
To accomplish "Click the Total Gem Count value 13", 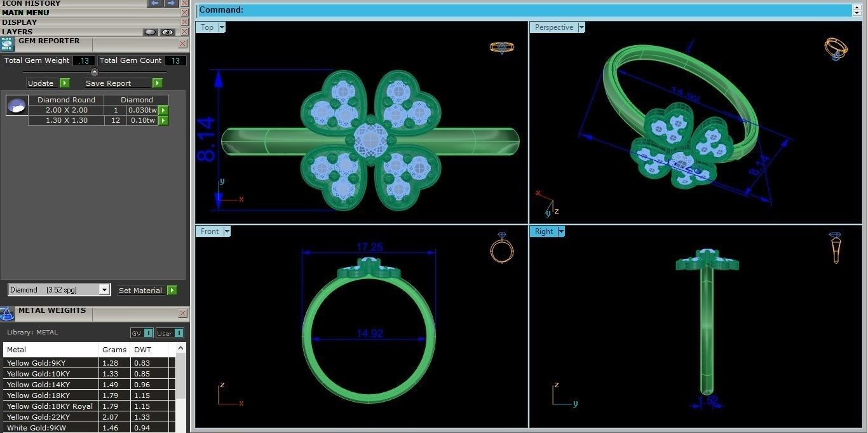I will point(175,61).
